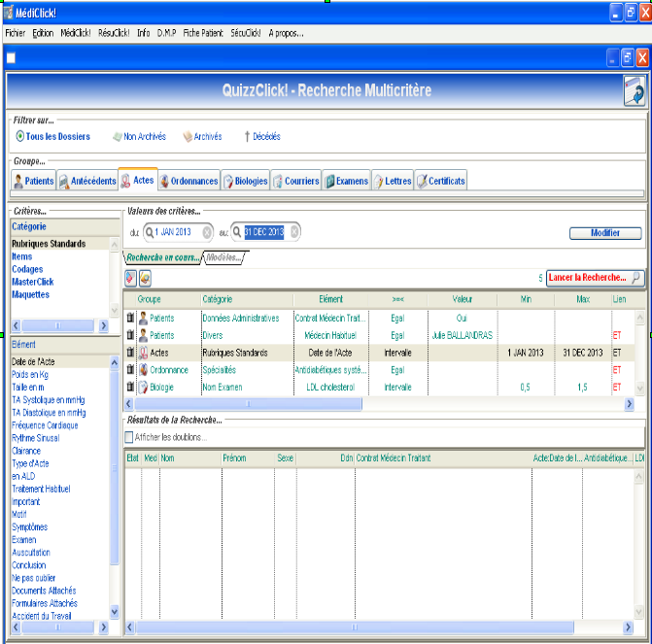Filter on 'Archivés' dossiers
652x644 pixels.
(202, 136)
